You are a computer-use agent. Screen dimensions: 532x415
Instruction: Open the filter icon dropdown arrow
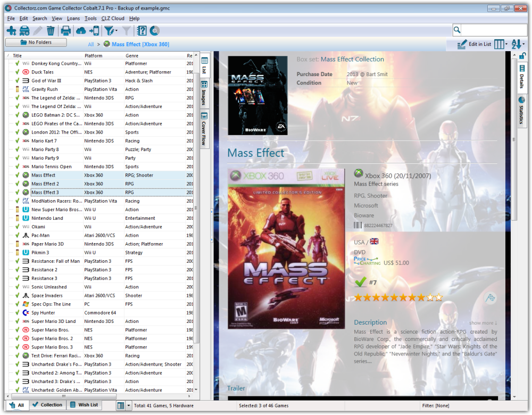(117, 31)
